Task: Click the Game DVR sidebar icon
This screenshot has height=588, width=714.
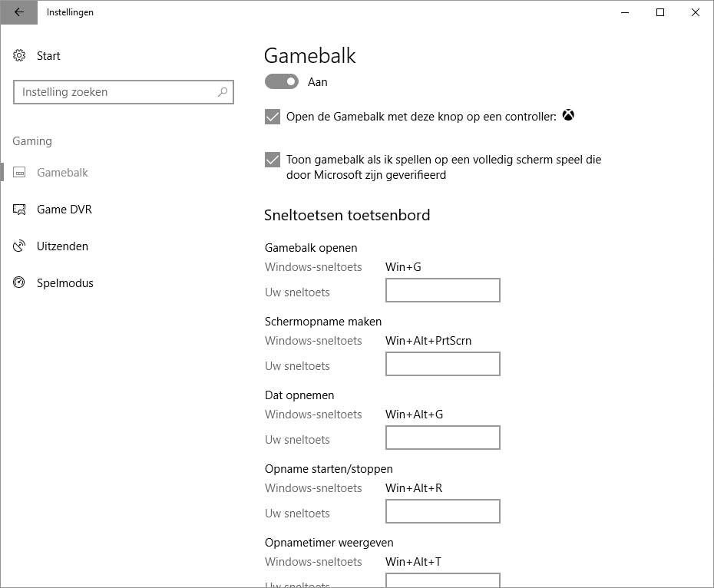Action: click(x=20, y=210)
